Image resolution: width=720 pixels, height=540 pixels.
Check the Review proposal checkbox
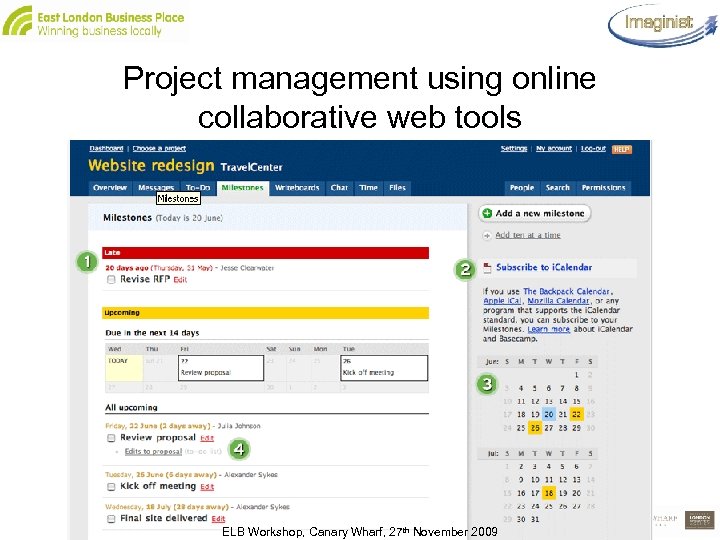tap(111, 438)
